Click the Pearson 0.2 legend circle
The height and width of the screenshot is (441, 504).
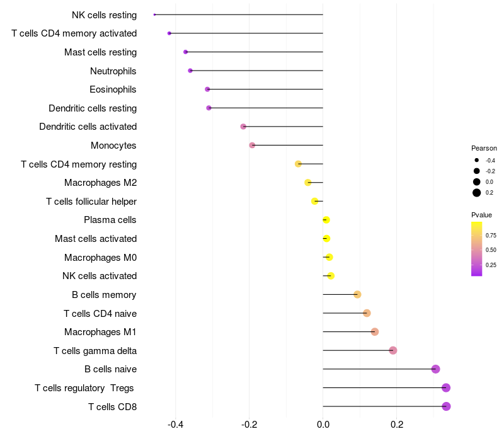[x=477, y=193]
